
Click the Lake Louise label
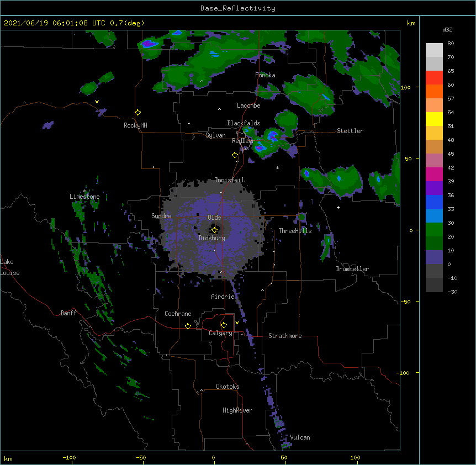pyautogui.click(x=10, y=267)
